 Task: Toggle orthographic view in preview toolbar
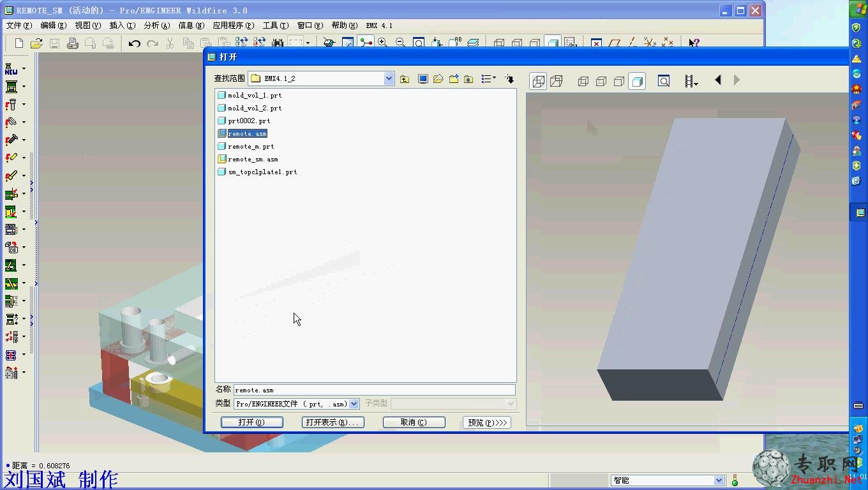pos(539,81)
